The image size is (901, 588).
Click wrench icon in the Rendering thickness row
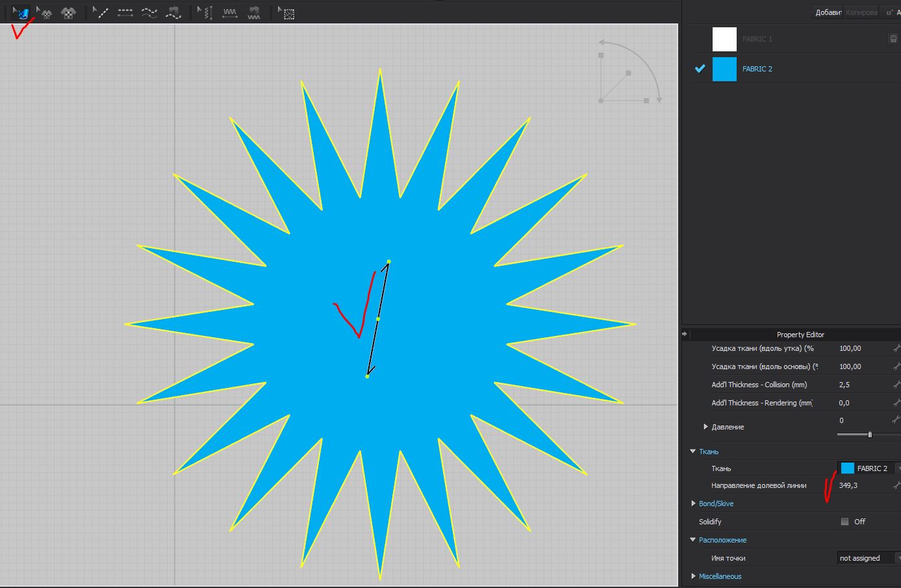[896, 403]
